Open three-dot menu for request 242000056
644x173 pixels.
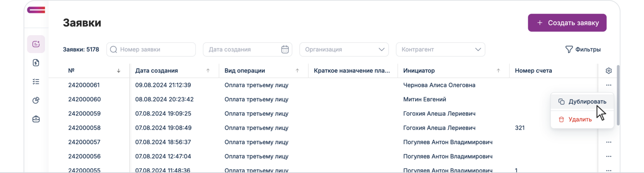pyautogui.click(x=608, y=156)
